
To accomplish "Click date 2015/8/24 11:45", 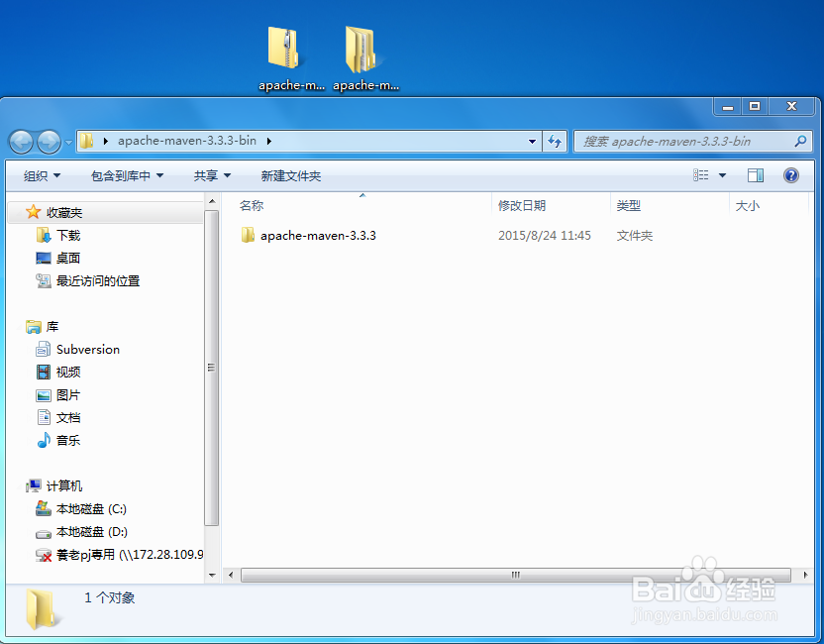I will (545, 235).
